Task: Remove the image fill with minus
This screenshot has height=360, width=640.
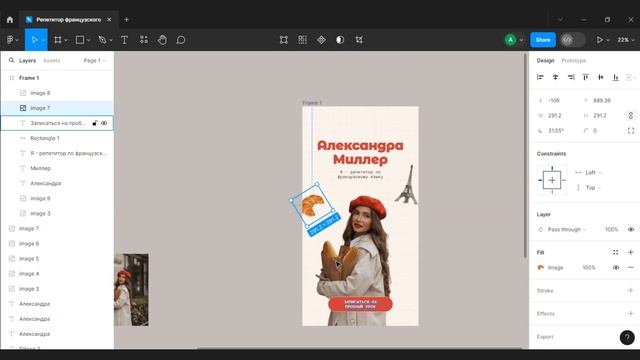Action: click(x=631, y=267)
